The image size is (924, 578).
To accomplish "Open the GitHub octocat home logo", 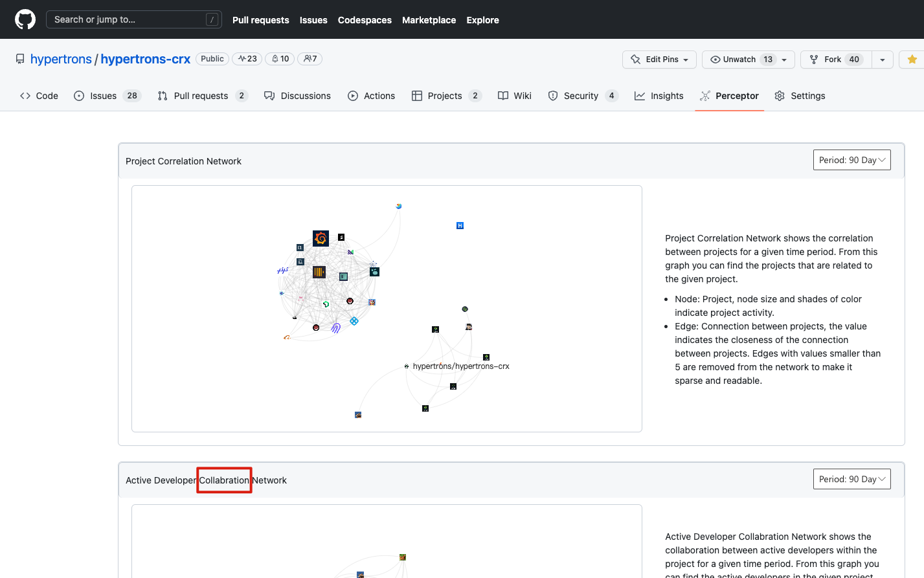I will (x=25, y=19).
